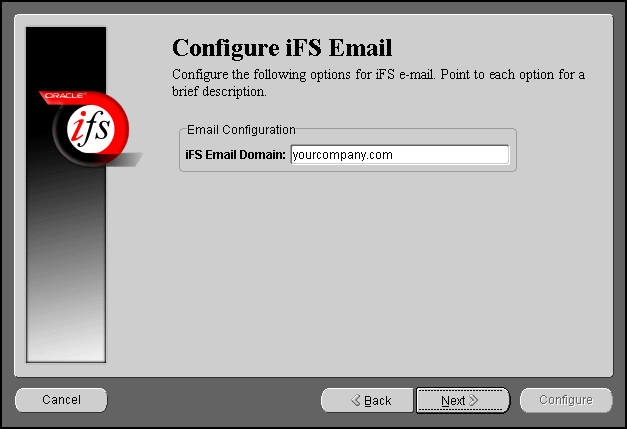
Task: Click the grayed-out Configure button
Action: [566, 400]
